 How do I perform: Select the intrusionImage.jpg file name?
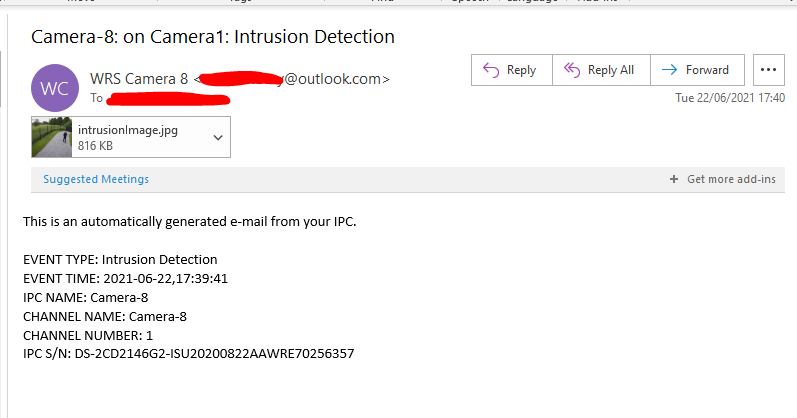pyautogui.click(x=127, y=130)
